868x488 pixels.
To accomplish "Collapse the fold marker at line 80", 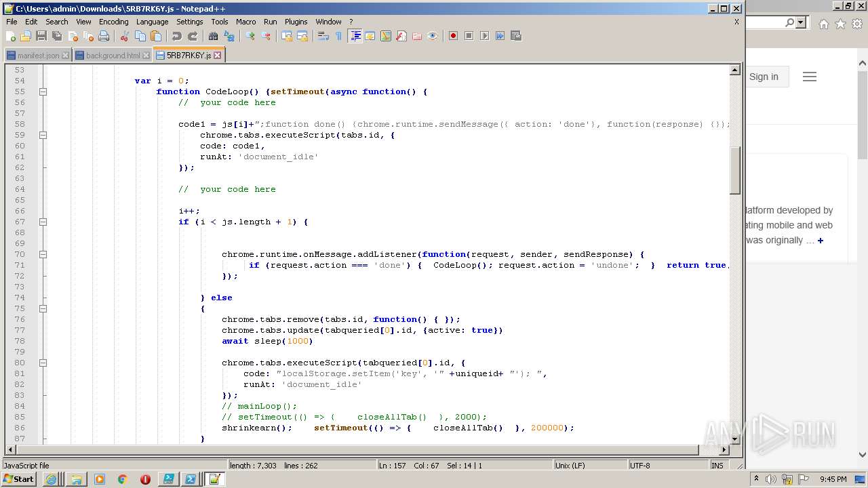I will tap(43, 363).
